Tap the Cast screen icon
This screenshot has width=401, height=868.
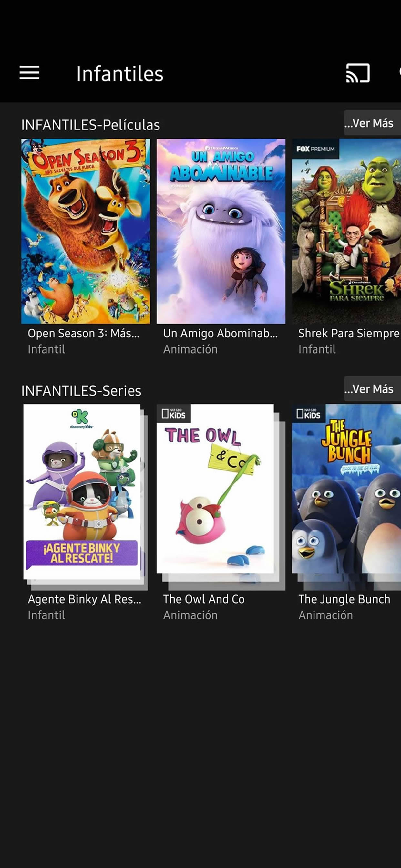click(x=358, y=73)
